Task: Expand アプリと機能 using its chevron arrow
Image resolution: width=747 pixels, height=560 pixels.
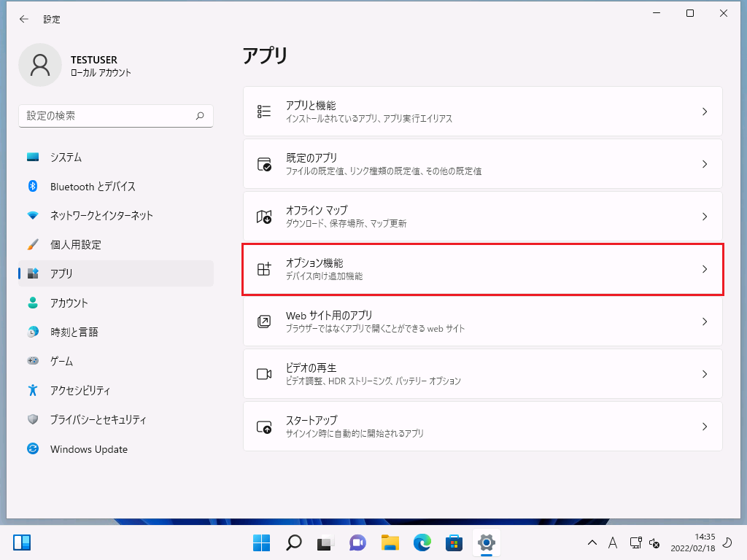Action: point(704,112)
